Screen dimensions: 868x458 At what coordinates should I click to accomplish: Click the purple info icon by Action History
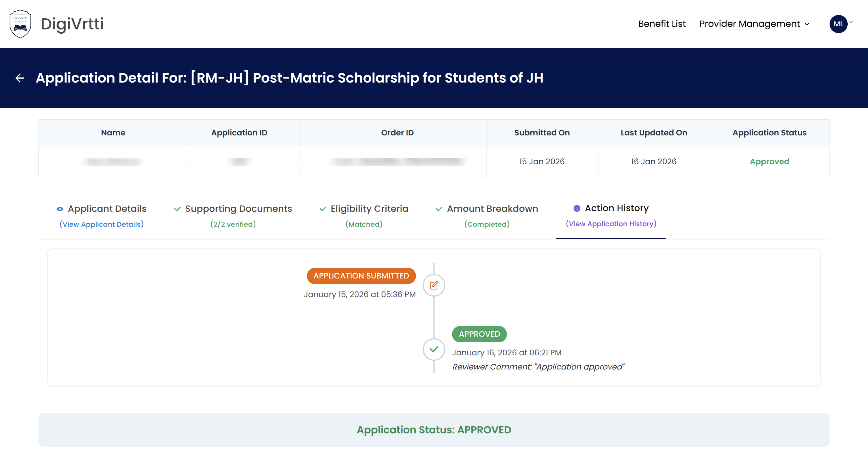pos(576,208)
